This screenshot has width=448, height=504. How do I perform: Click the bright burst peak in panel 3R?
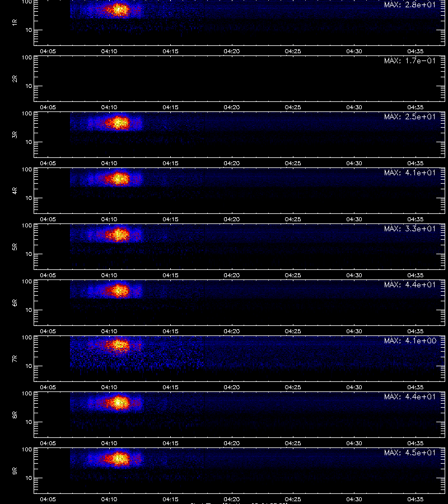point(118,123)
